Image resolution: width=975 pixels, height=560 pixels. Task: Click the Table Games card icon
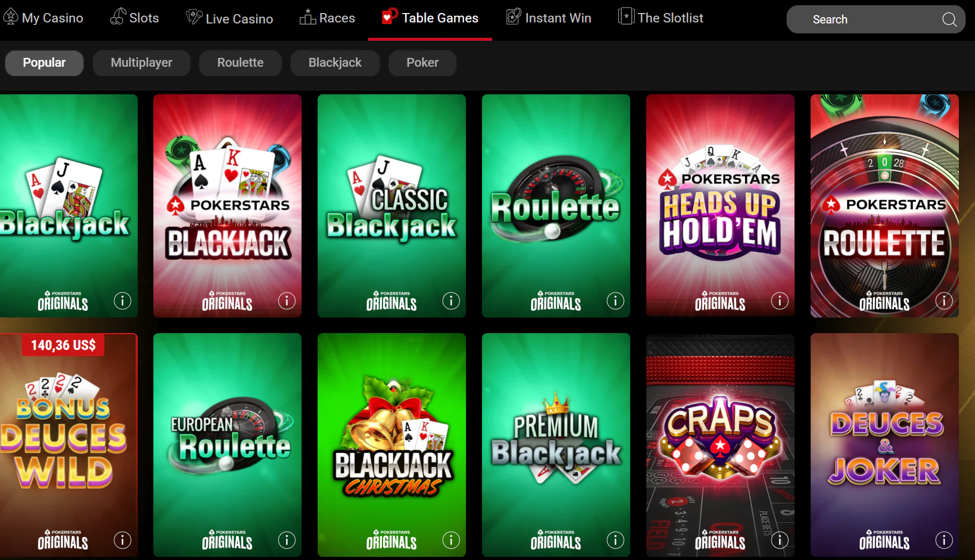389,16
